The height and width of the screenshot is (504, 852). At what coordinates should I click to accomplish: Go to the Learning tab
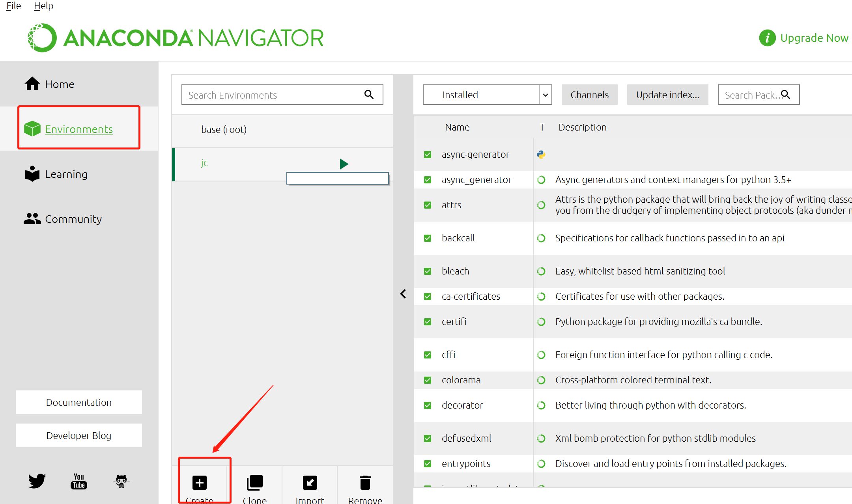[66, 174]
